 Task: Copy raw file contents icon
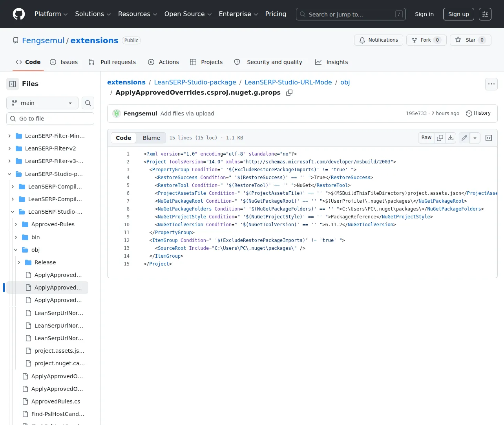point(440,138)
